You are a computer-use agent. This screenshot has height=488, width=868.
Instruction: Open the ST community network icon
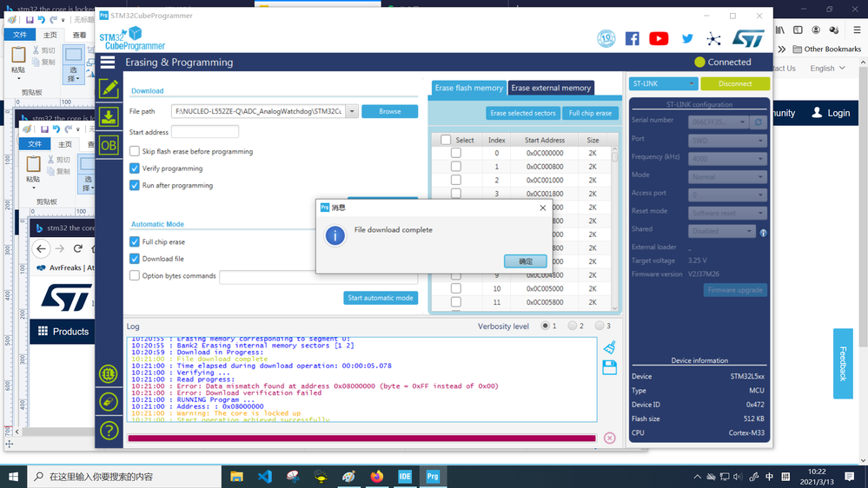click(x=713, y=38)
